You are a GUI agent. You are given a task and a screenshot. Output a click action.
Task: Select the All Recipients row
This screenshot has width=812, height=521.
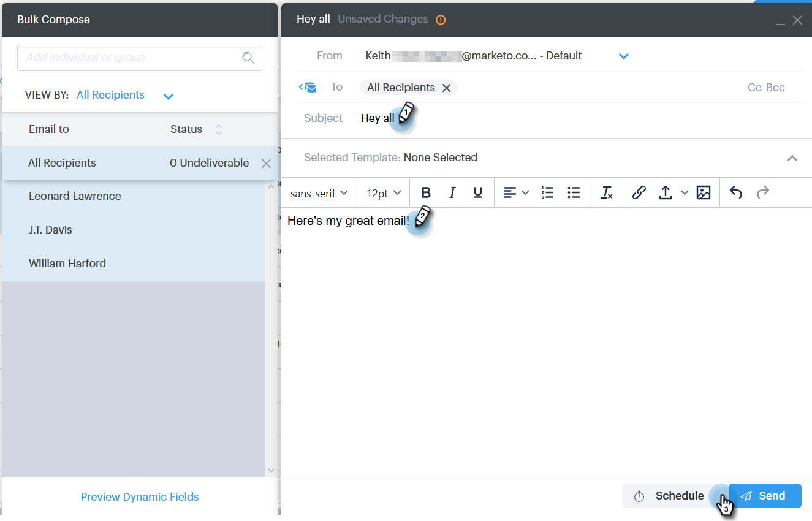(139, 163)
